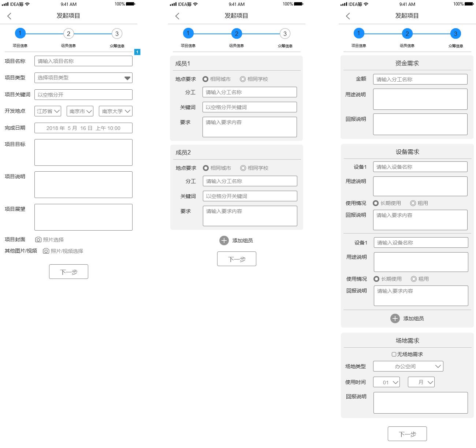The image size is (476, 448).
Task: Tap the back arrow on the 项目信息 step screen
Action: tap(10, 16)
